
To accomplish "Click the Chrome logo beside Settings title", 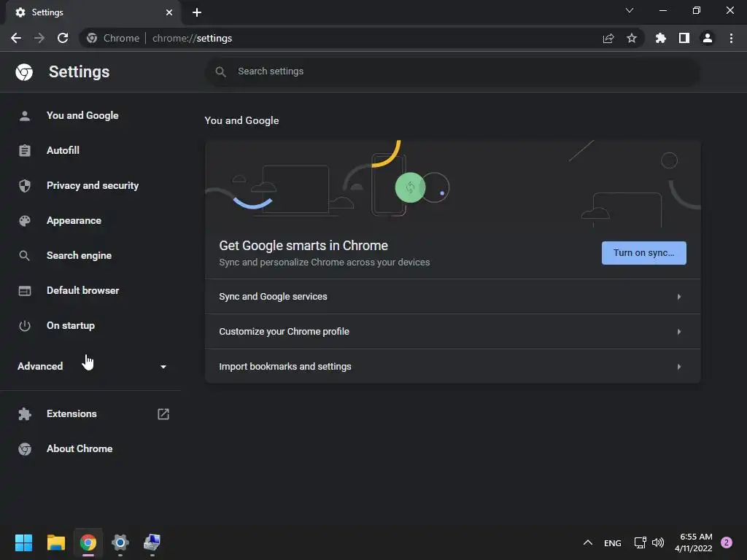I will (x=24, y=72).
